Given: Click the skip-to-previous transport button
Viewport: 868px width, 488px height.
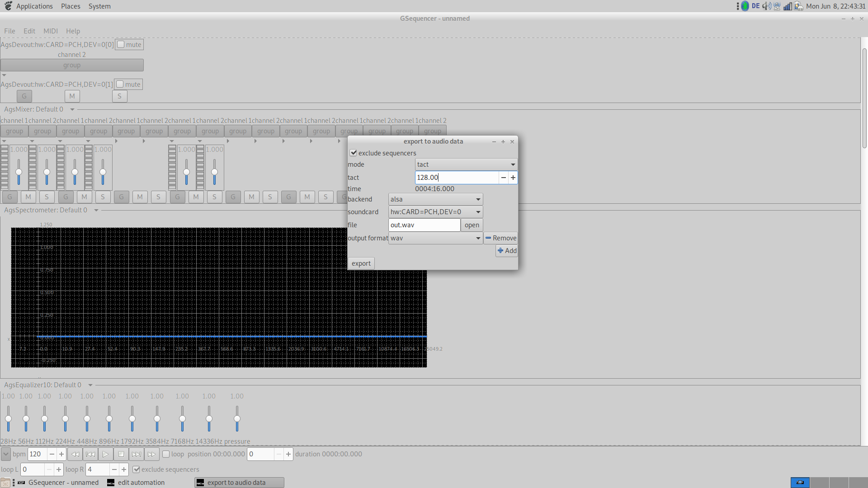Looking at the screenshot, I should coord(90,454).
